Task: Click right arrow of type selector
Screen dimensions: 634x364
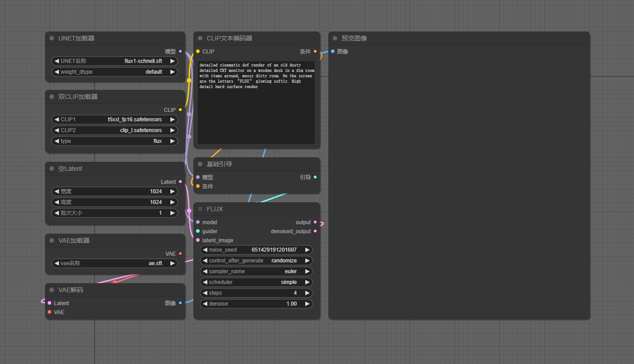Action: [x=173, y=141]
